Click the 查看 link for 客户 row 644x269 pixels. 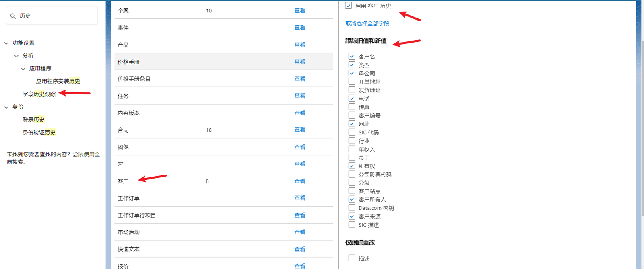[x=299, y=181]
